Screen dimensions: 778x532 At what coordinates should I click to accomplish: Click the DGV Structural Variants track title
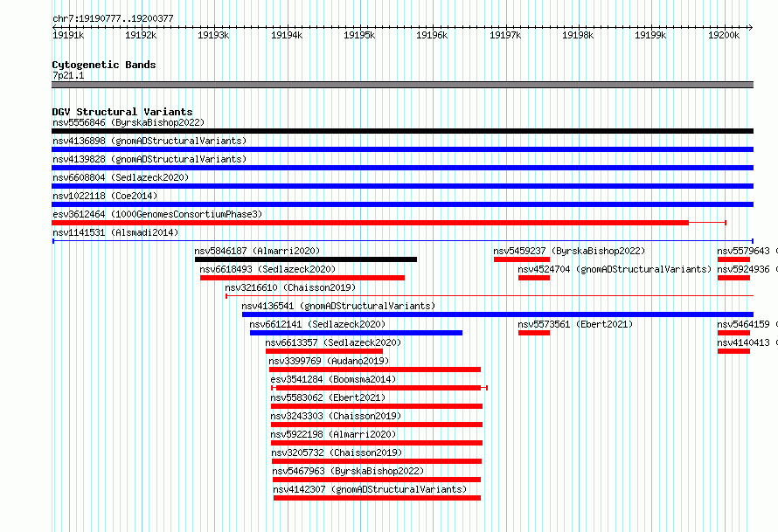pyautogui.click(x=122, y=112)
